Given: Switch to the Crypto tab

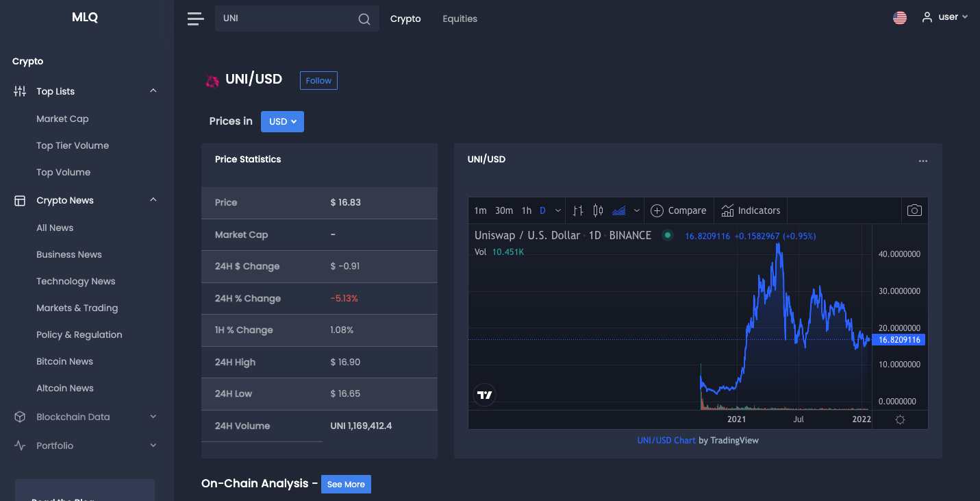Looking at the screenshot, I should click(405, 19).
